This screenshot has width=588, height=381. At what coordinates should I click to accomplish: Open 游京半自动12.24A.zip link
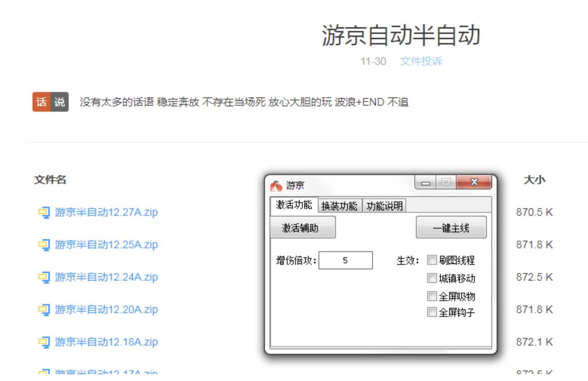point(106,277)
